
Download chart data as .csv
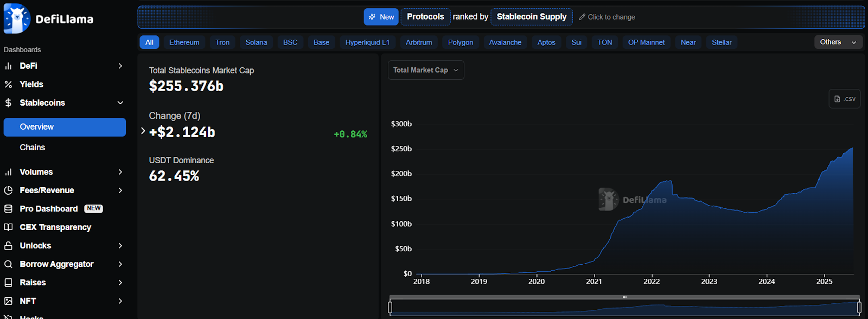pos(845,99)
